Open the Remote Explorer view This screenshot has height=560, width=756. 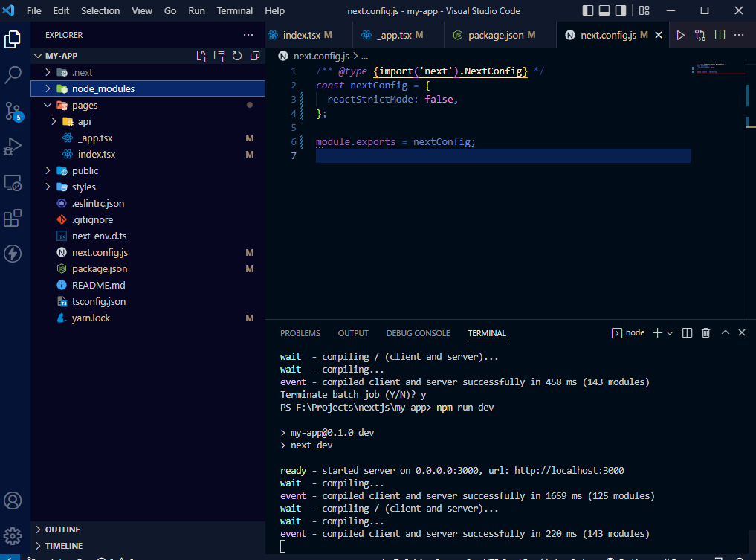pyautogui.click(x=13, y=183)
